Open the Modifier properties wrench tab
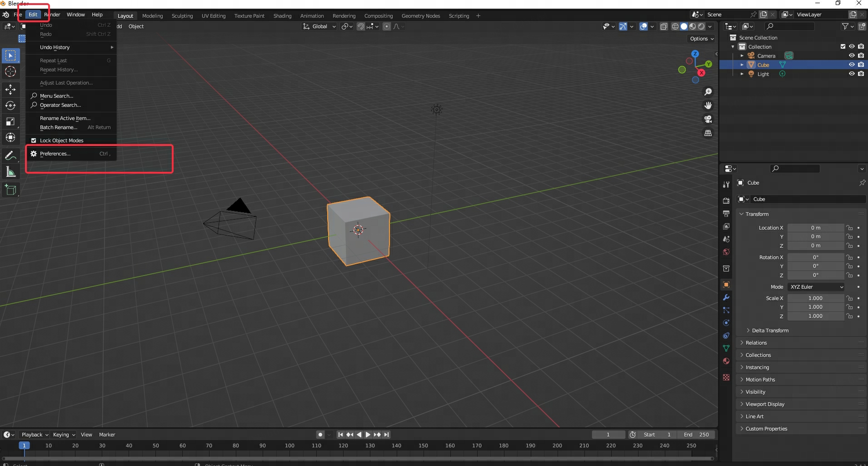This screenshot has width=868, height=466. [x=726, y=297]
